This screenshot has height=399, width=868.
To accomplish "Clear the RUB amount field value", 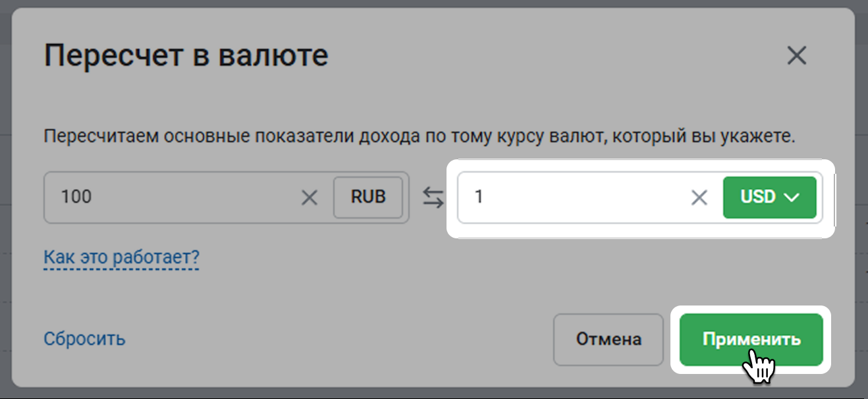I will pyautogui.click(x=309, y=198).
